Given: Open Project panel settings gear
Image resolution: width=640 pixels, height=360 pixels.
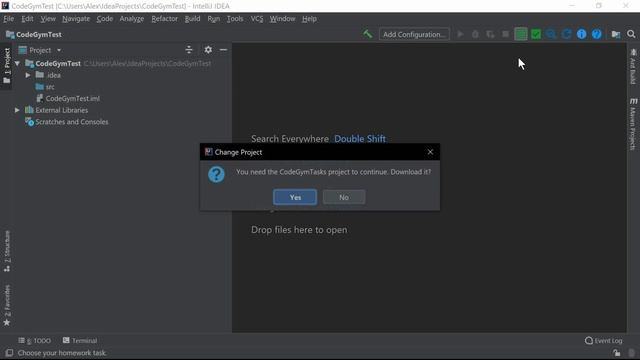Looking at the screenshot, I should 208,50.
